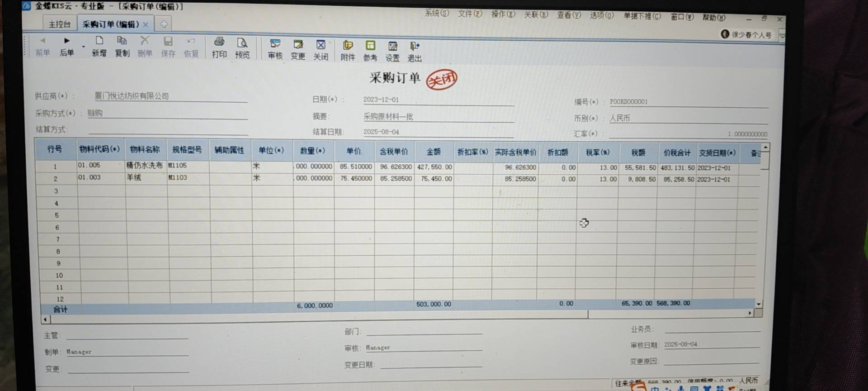Viewport: 868px width, 391px height.
Task: Click unit price cell 85.510000
Action: tap(355, 167)
